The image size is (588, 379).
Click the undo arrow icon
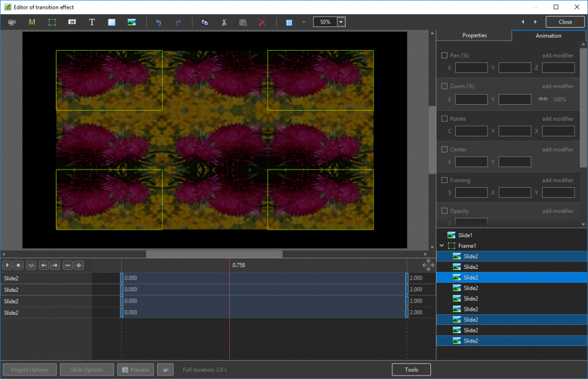tap(158, 22)
